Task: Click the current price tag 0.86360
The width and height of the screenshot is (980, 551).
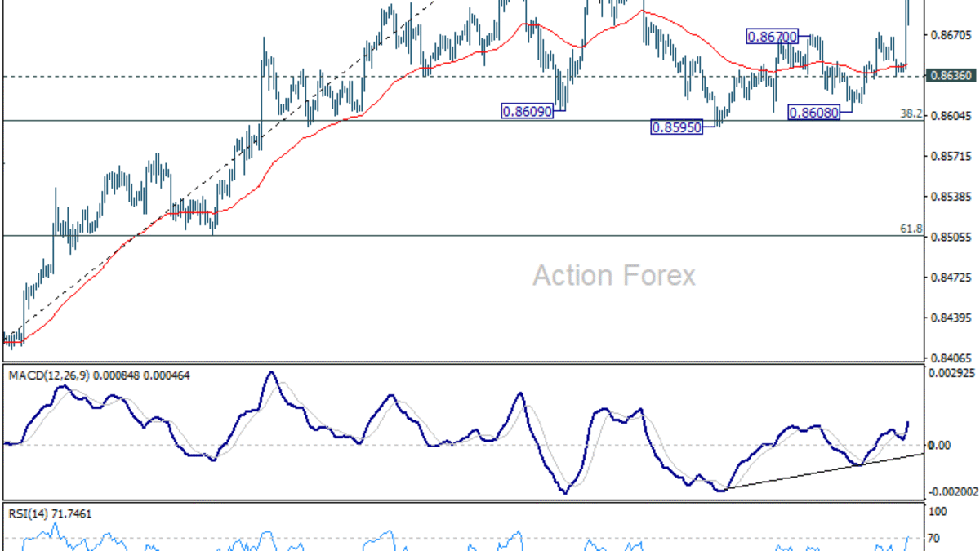Action: [x=950, y=75]
